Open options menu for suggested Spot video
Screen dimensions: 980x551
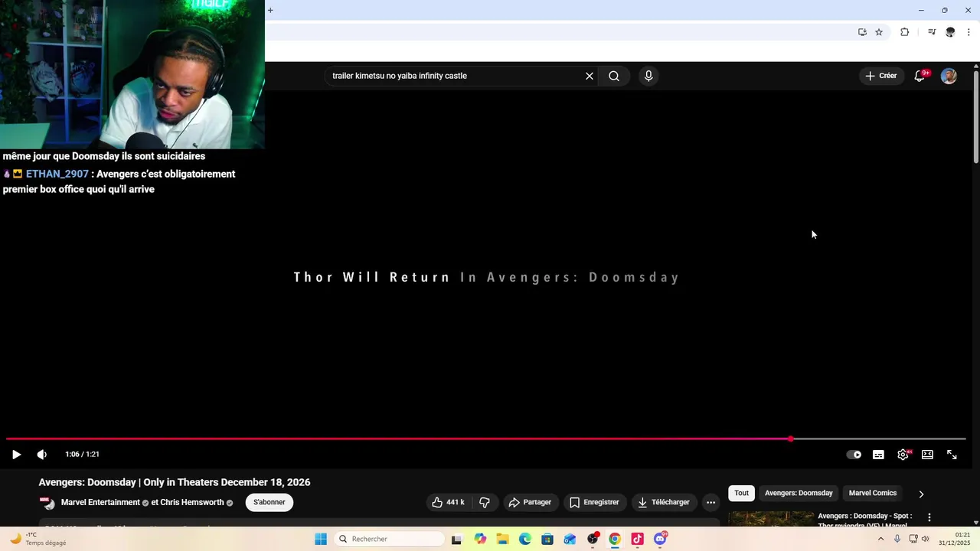click(x=929, y=518)
